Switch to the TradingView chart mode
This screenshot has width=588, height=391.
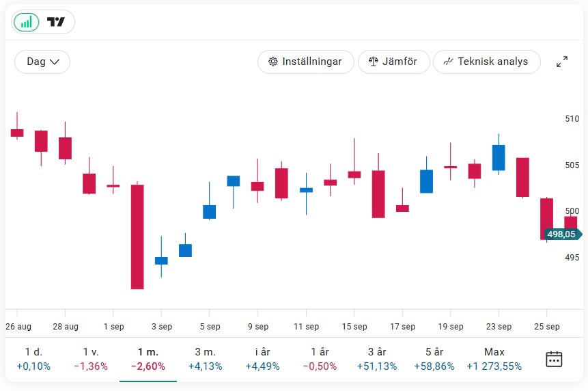click(56, 22)
